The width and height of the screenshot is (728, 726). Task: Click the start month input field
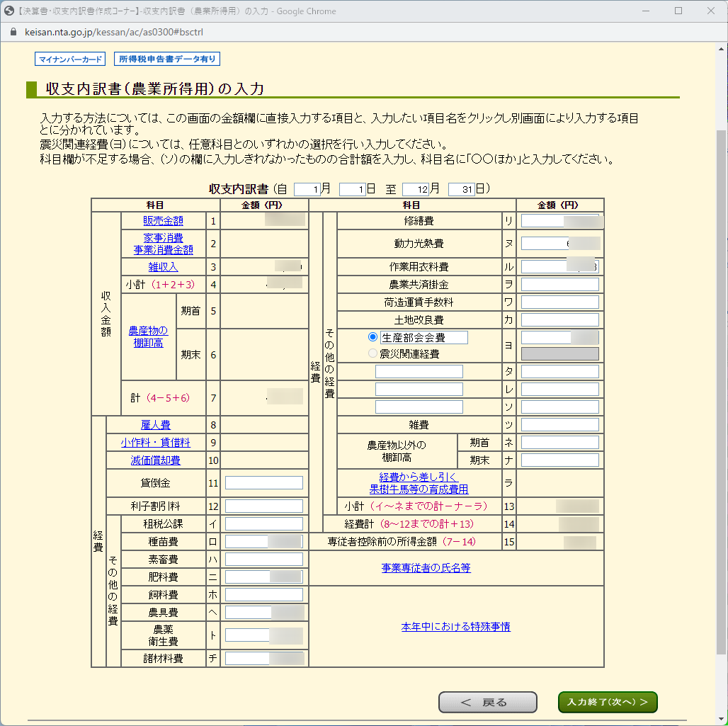(x=307, y=189)
